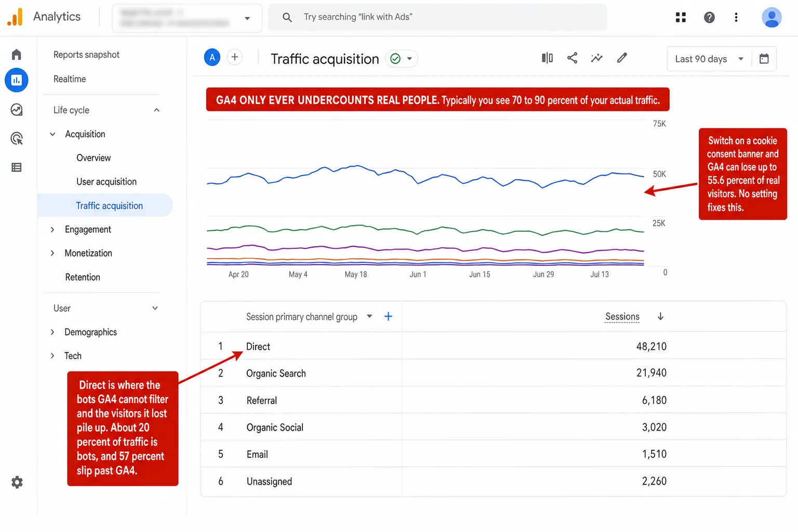Open the Help question mark icon
The width and height of the screenshot is (798, 532).
tap(709, 17)
